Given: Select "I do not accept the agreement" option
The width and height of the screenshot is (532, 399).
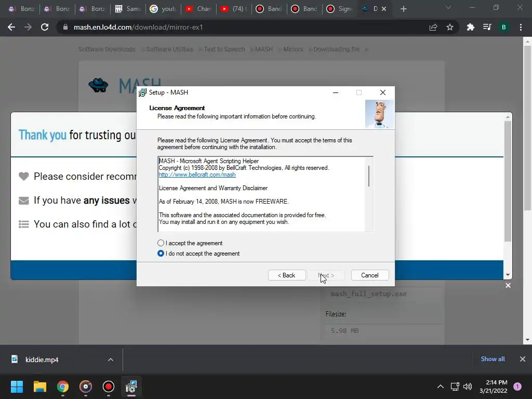Looking at the screenshot, I should [x=161, y=254].
